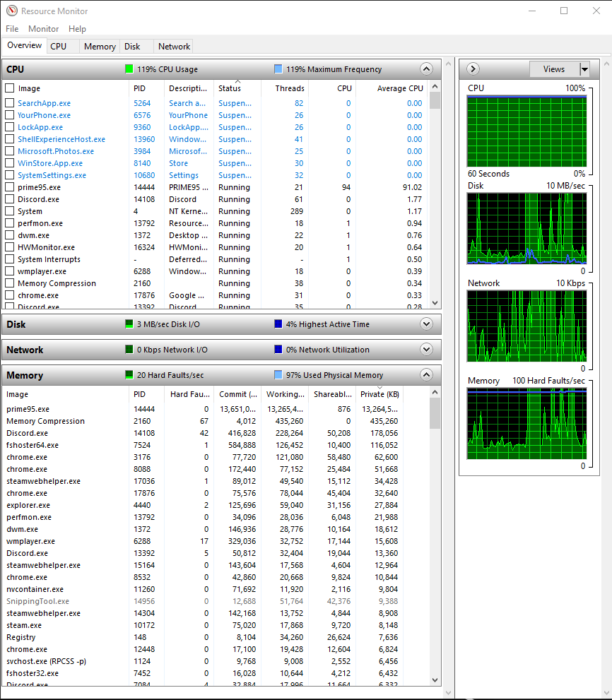Viewport: 612px width, 700px height.
Task: Click the CPU list scroll-up arrow
Action: pyautogui.click(x=435, y=86)
